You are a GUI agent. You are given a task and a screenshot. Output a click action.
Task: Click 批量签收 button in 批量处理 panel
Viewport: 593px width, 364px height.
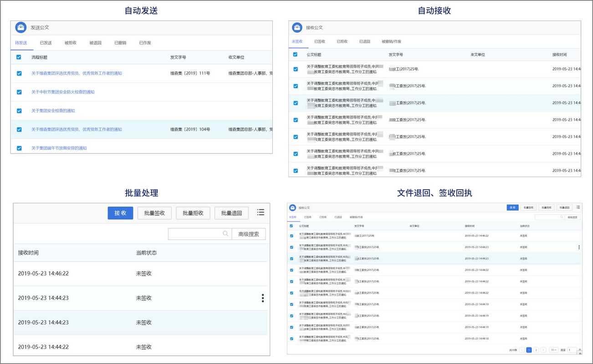tap(154, 213)
